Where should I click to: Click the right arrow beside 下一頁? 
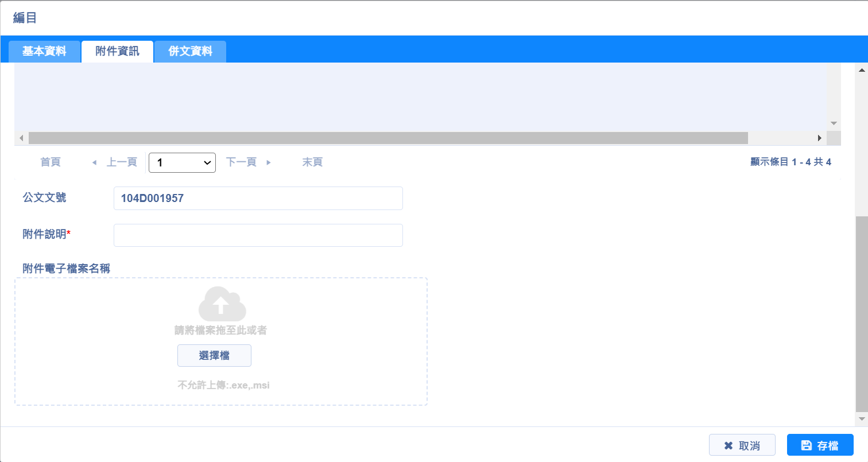[x=268, y=162]
